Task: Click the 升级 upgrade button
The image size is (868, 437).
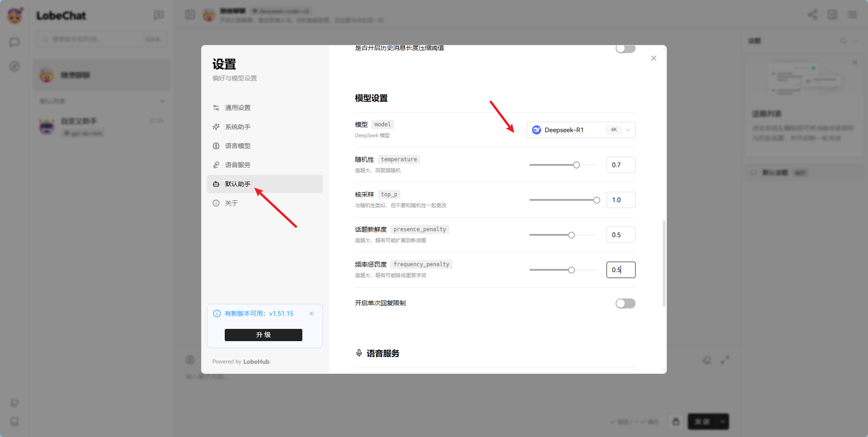Action: tap(263, 335)
